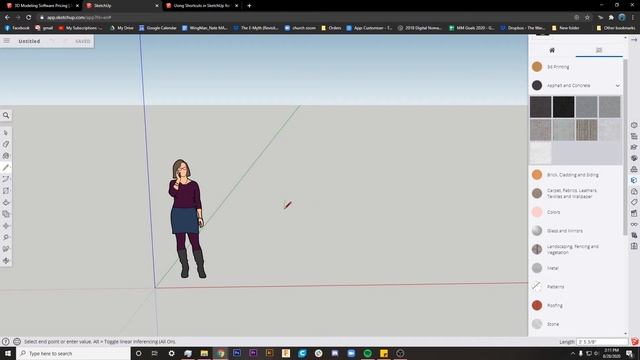Open the SketchUp hamburger menu

coord(7,41)
